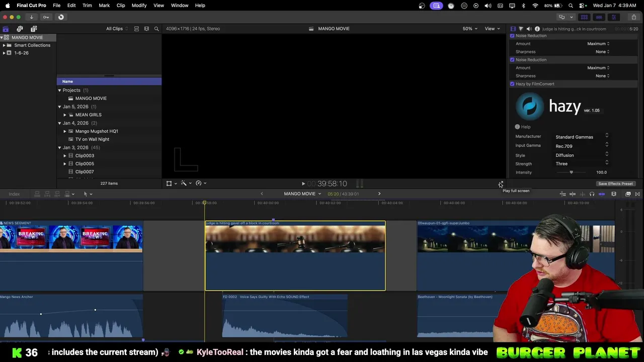Image resolution: width=644 pixels, height=362 pixels.
Task: Collapse the Jan 3, 2026 group
Action: 59,148
